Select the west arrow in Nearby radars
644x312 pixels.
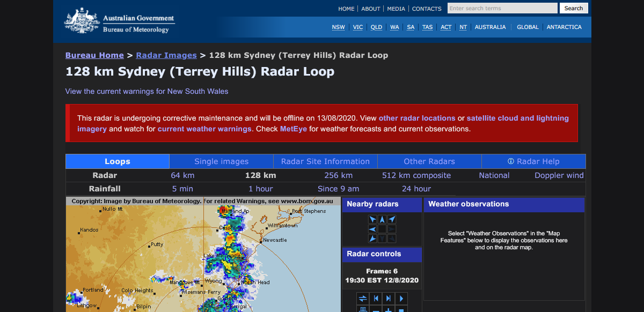[372, 229]
